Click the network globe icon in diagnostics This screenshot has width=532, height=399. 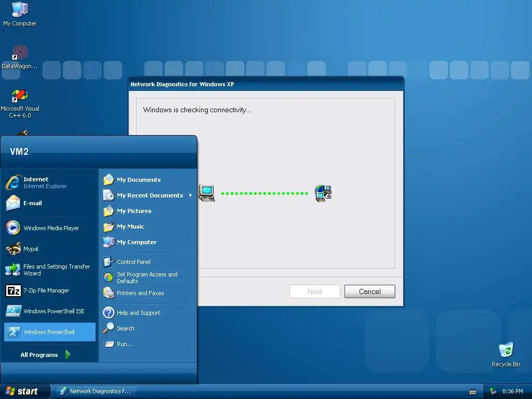coord(323,193)
